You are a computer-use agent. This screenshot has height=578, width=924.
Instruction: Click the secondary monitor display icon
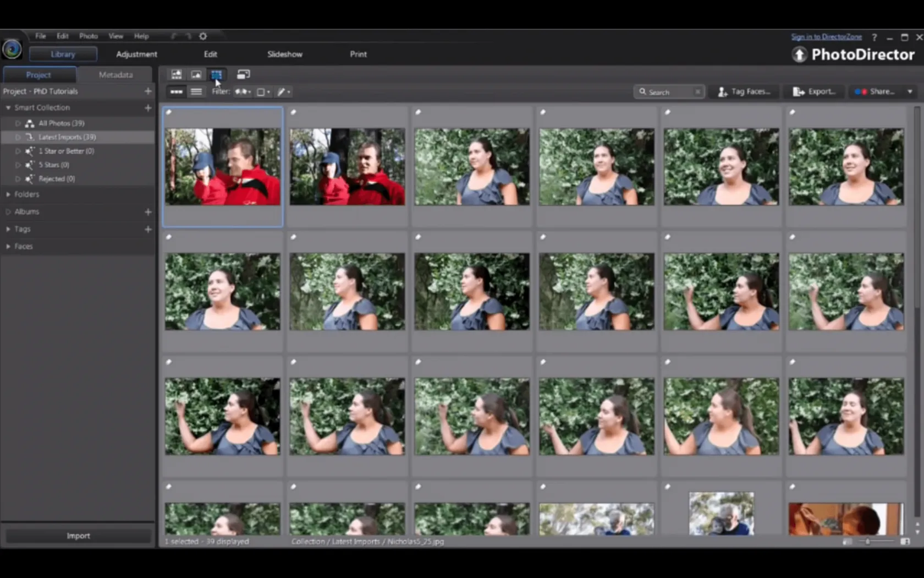[243, 74]
